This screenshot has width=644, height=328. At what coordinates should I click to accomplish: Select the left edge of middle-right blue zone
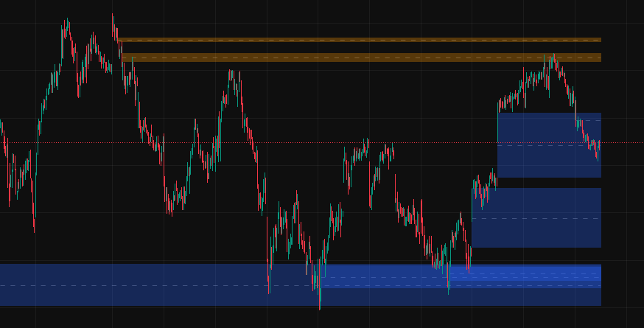[x=472, y=217]
